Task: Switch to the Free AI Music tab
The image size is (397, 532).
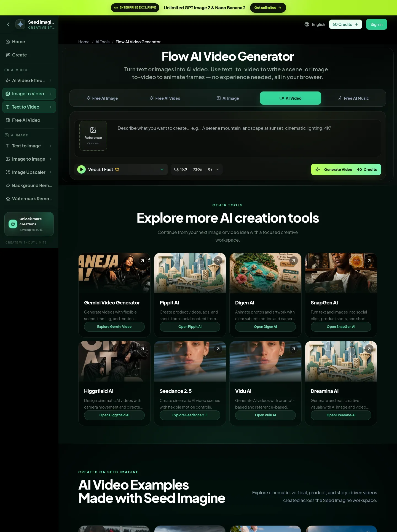Action: pos(353,98)
